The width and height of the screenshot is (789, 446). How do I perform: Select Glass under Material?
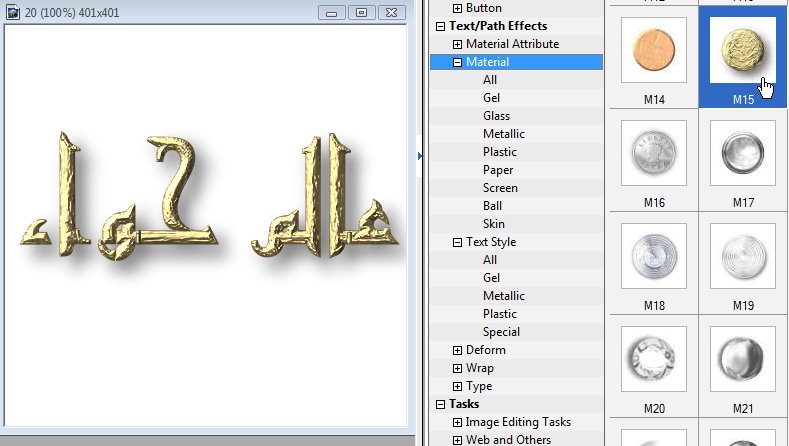click(x=496, y=116)
